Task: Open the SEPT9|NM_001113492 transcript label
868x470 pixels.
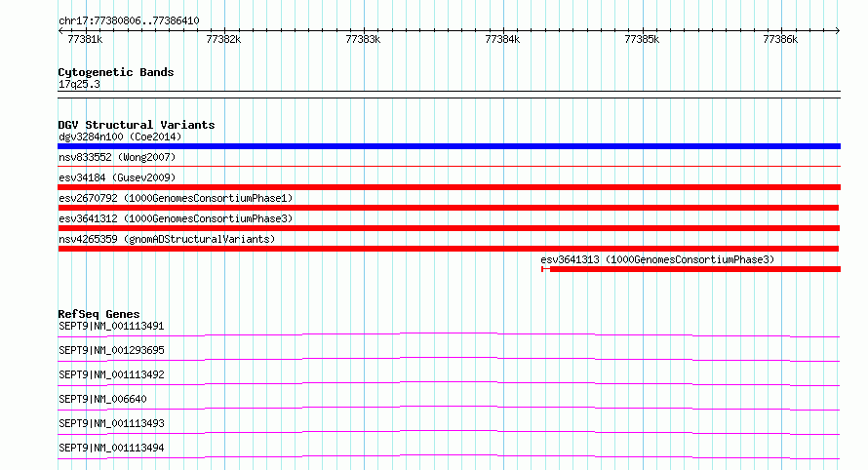Action: click(111, 374)
